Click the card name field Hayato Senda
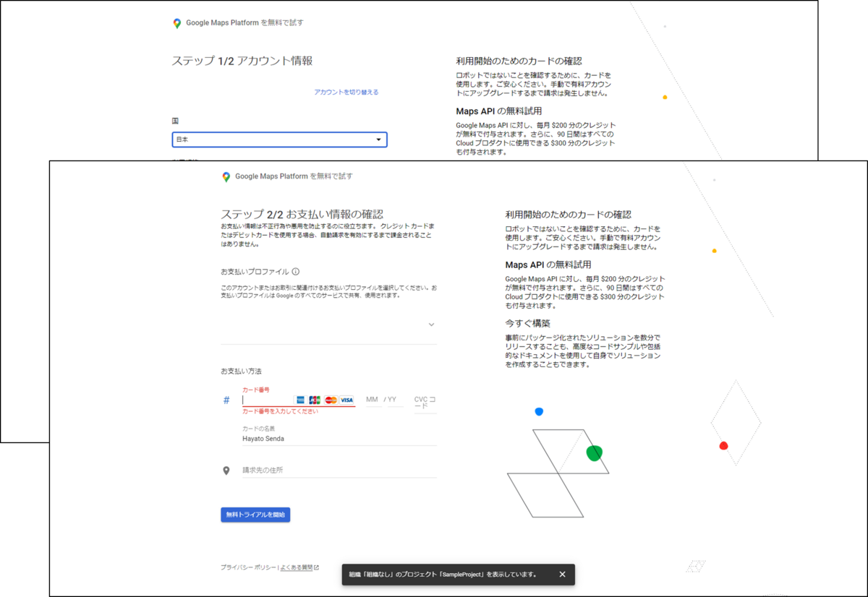This screenshot has width=868, height=597. (x=339, y=438)
